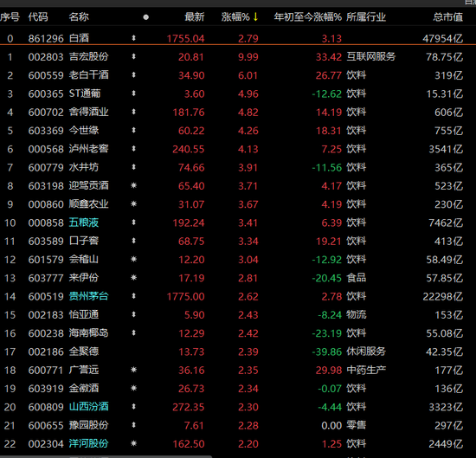This screenshot has width=476, height=458.
Task: Click the star marker beside 洋河股份
Action: [x=133, y=443]
